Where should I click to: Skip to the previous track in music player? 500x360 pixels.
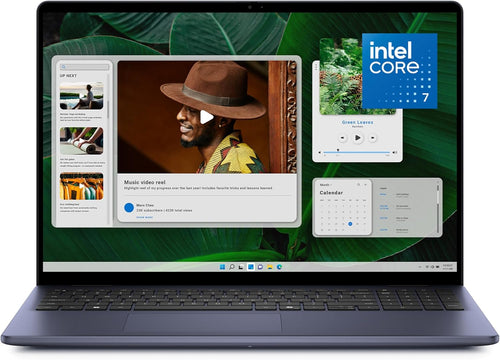342,138
